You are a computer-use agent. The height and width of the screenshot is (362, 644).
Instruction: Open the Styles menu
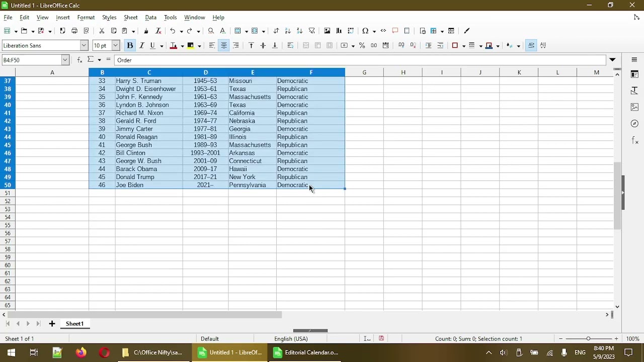pyautogui.click(x=109, y=17)
